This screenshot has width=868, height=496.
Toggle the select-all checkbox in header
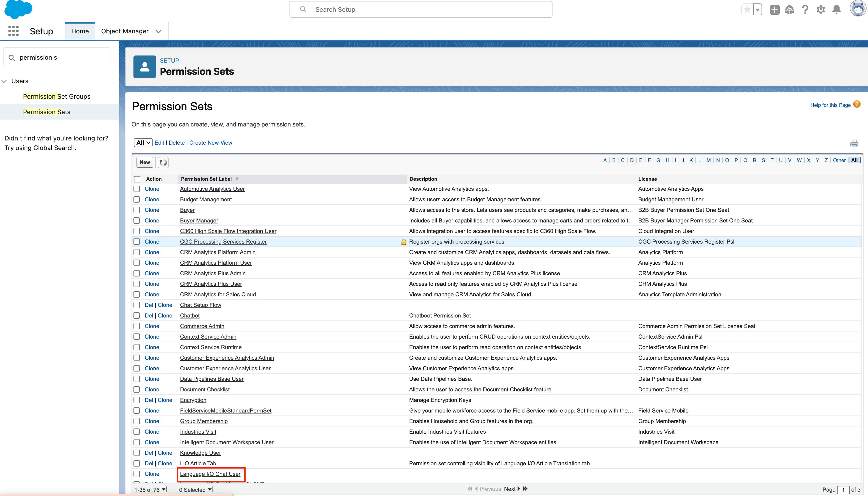pos(137,179)
